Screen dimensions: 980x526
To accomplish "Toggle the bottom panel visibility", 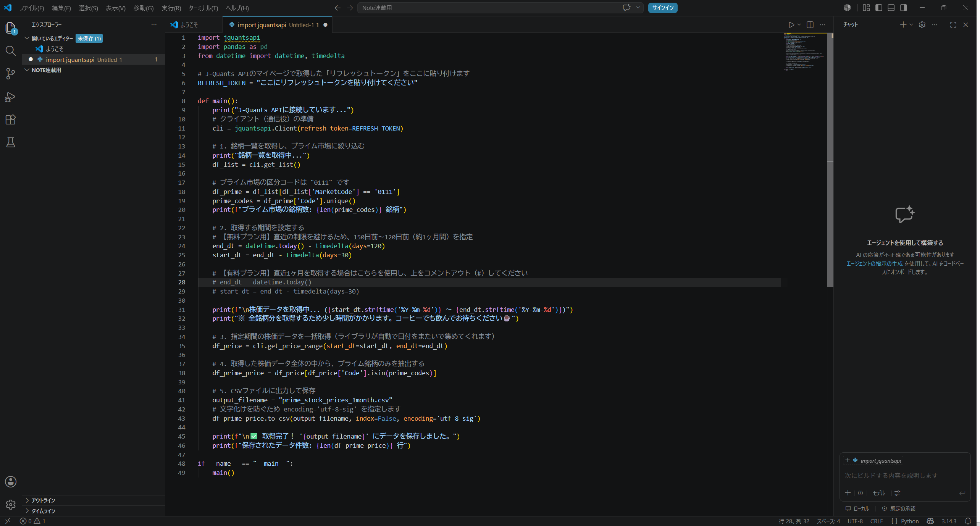I will pyautogui.click(x=891, y=8).
